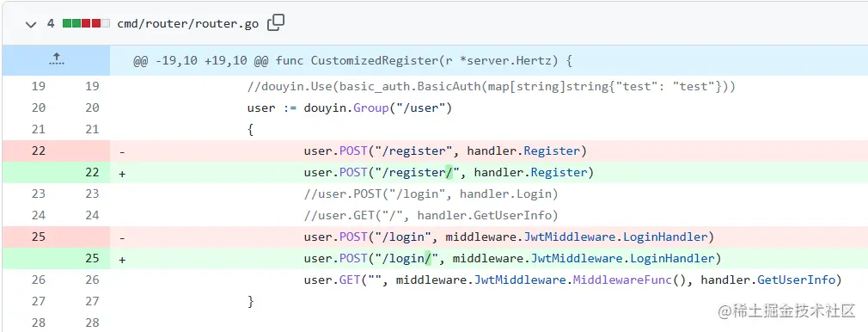Image resolution: width=868 pixels, height=332 pixels.
Task: Open the cmd/router/router.go file link
Action: tap(187, 24)
